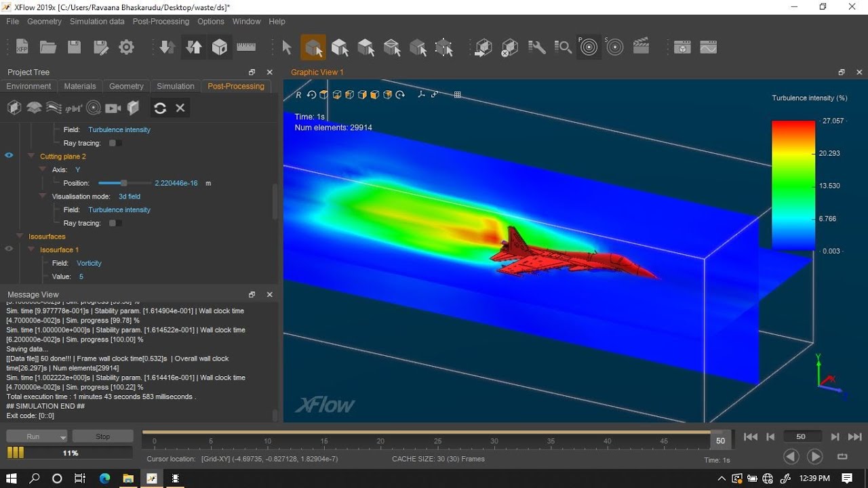Click the Save As pencil-floppy icon

tap(100, 47)
